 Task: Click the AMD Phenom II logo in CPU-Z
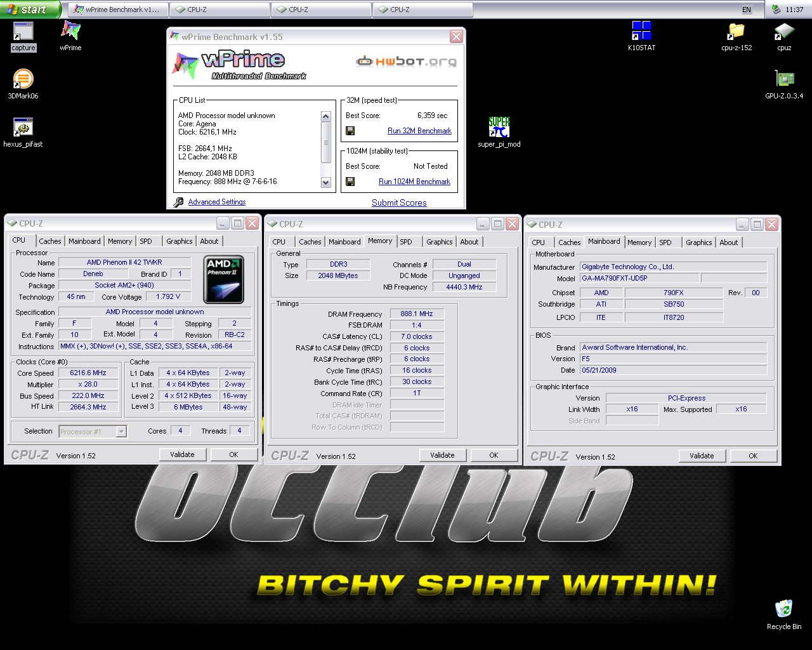pyautogui.click(x=224, y=279)
